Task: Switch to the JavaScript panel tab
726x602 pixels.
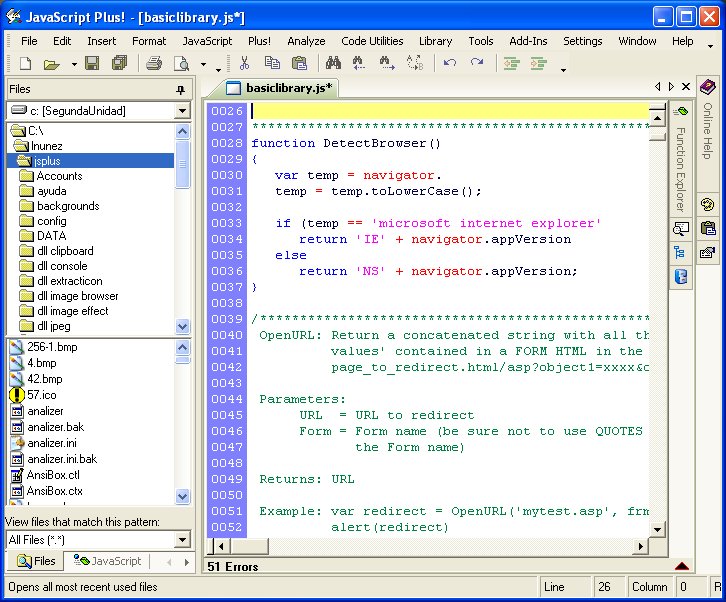Action: pos(108,561)
